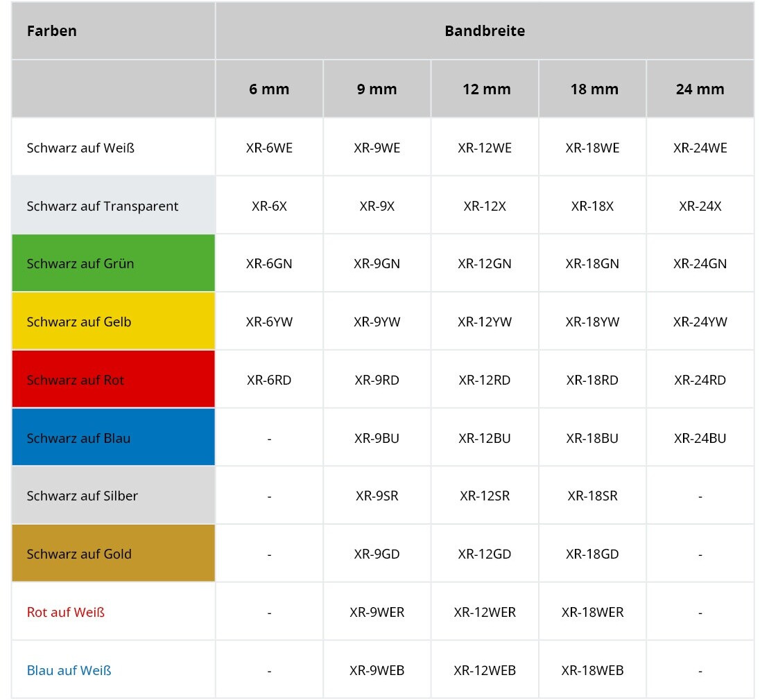Select the Bandbreite column header
Image resolution: width=760 pixels, height=700 pixels.
click(x=485, y=31)
